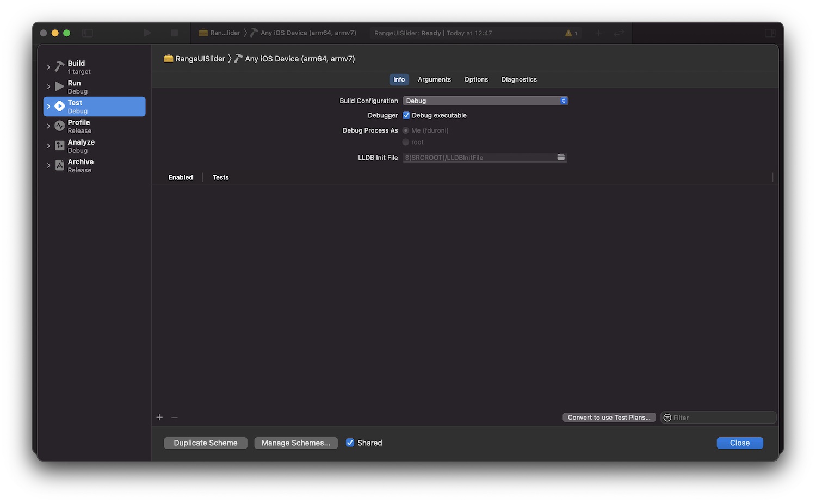This screenshot has height=504, width=816.
Task: Click the Enabled column header
Action: (181, 177)
